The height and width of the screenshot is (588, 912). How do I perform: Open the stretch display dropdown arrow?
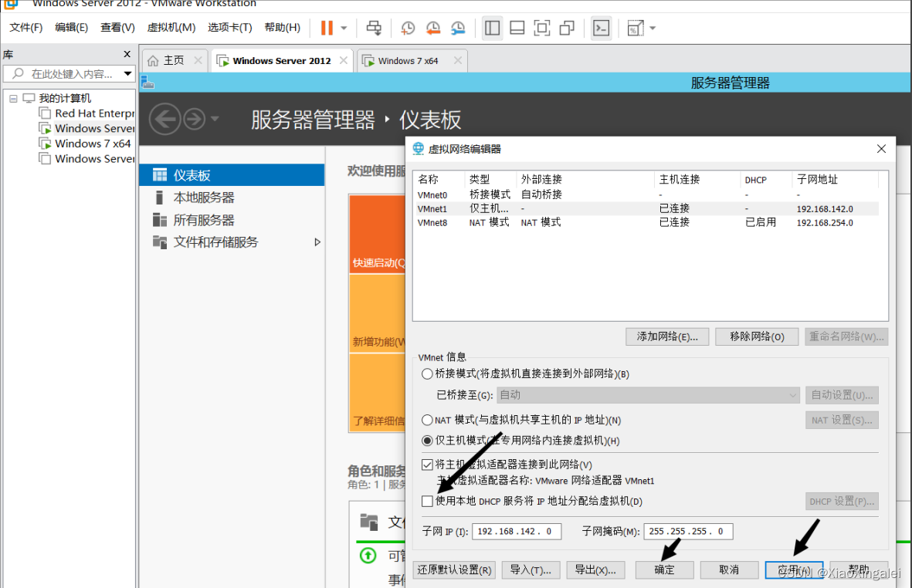(x=653, y=28)
